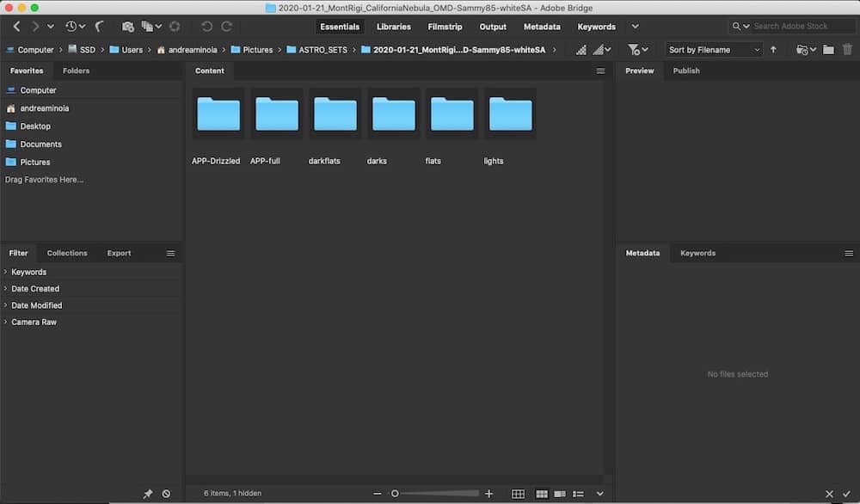Viewport: 860px width, 504px height.
Task: Decrease thumbnail size minus button
Action: [377, 494]
